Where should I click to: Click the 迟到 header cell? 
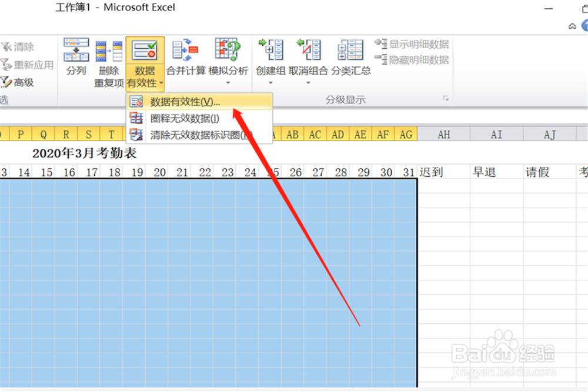[x=443, y=172]
